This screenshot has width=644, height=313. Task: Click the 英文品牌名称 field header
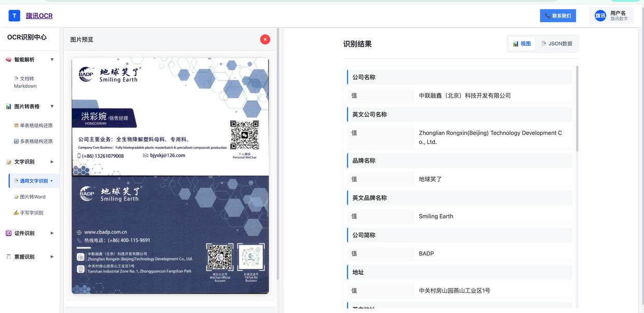pos(459,198)
